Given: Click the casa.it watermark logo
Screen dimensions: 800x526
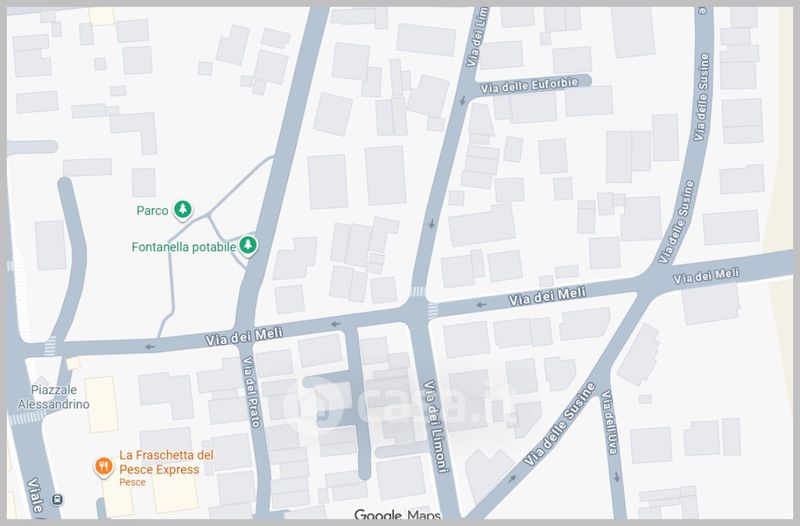Looking at the screenshot, I should 398,401.
